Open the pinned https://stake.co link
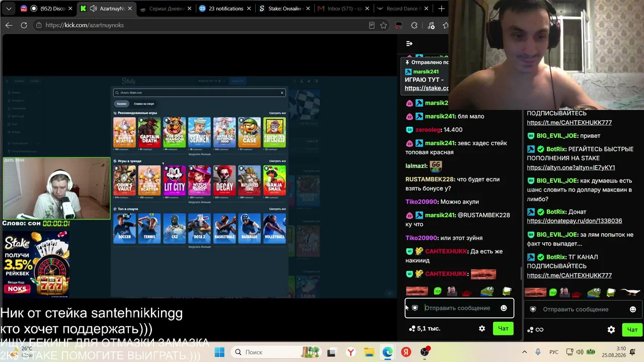This screenshot has width=644, height=362. (427, 88)
